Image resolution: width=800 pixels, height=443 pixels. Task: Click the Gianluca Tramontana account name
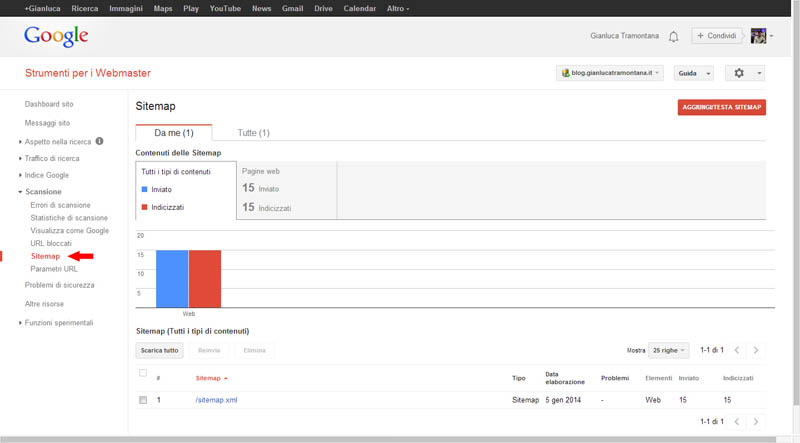pos(624,36)
